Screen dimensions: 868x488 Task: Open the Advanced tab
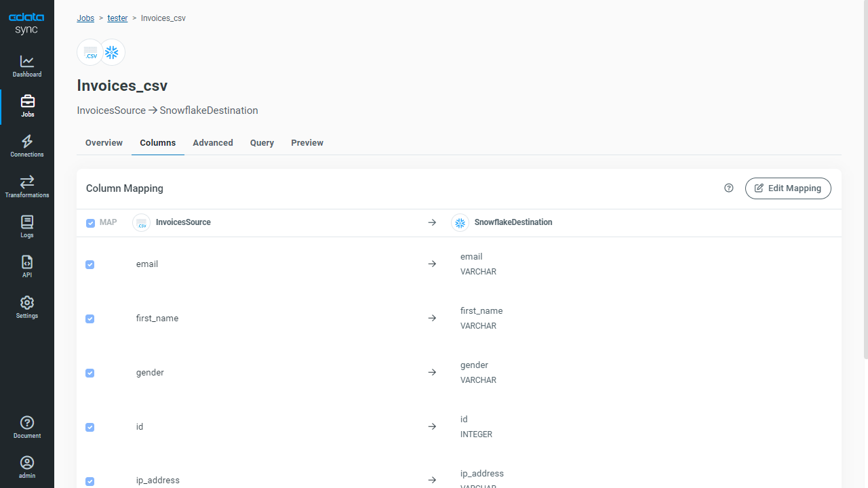pos(213,143)
